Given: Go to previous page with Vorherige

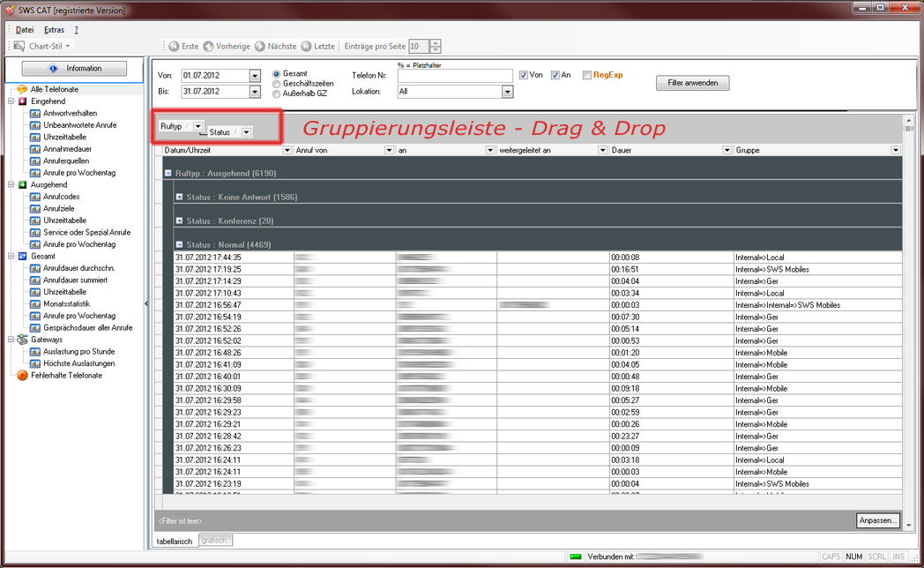Looking at the screenshot, I should coord(227,46).
